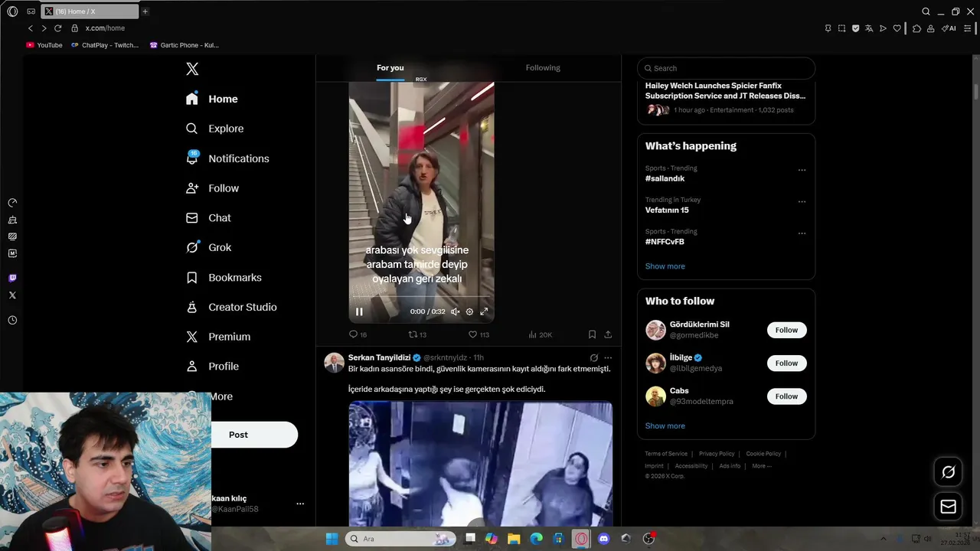This screenshot has width=980, height=551.
Task: Bookmark the video post
Action: tap(592, 334)
